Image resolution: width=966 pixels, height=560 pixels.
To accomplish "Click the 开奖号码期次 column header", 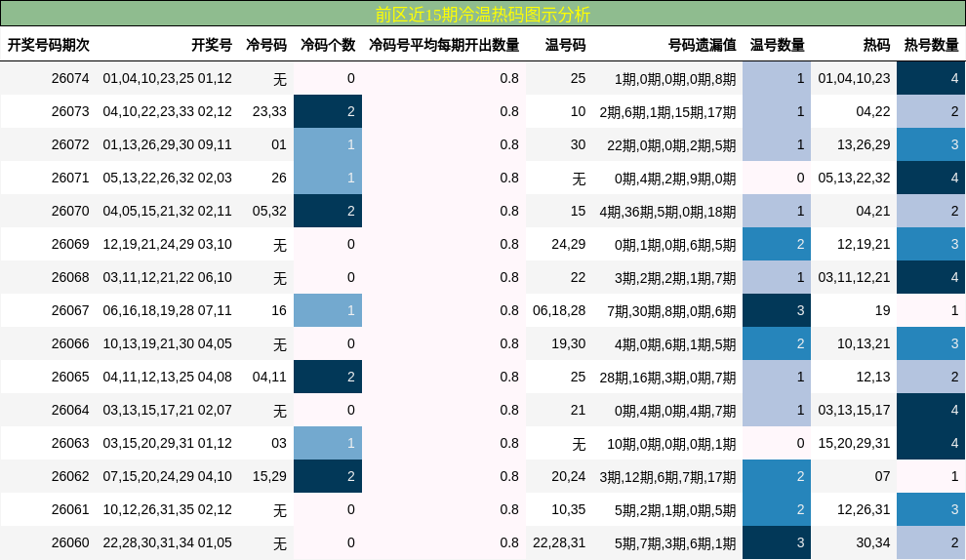I will coord(48,45).
